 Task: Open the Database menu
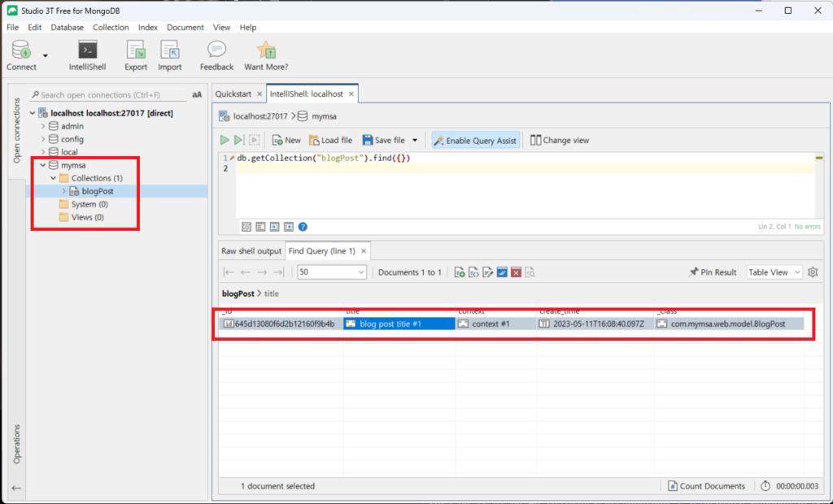(67, 27)
